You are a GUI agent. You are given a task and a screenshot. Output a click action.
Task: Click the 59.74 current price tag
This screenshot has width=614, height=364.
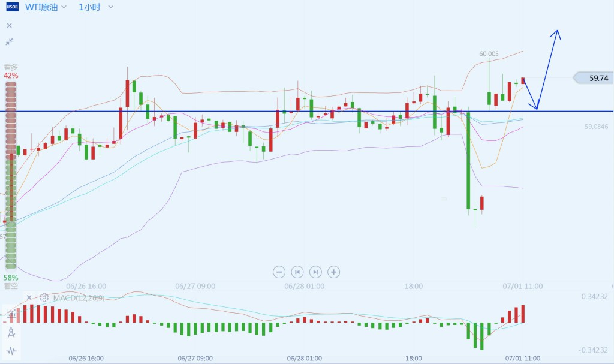coord(594,78)
